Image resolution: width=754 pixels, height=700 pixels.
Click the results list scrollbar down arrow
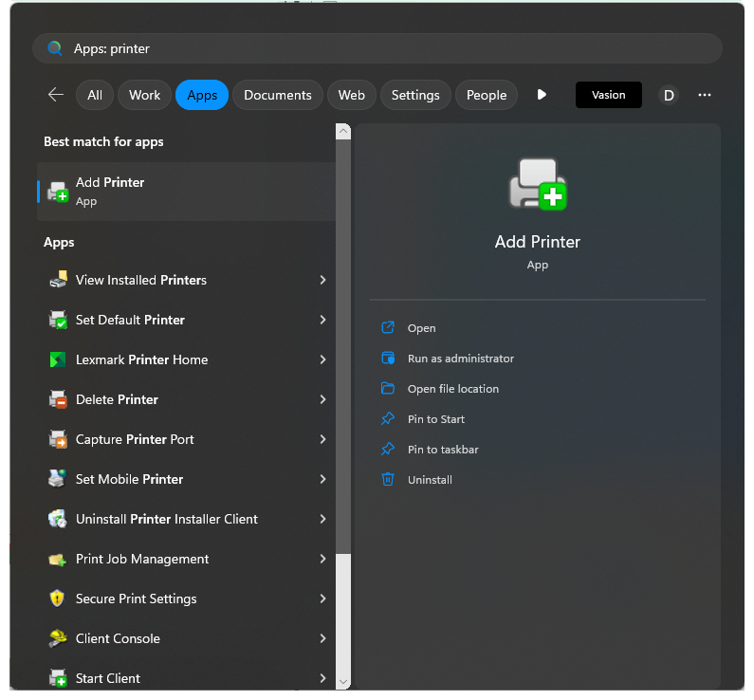coord(343,681)
